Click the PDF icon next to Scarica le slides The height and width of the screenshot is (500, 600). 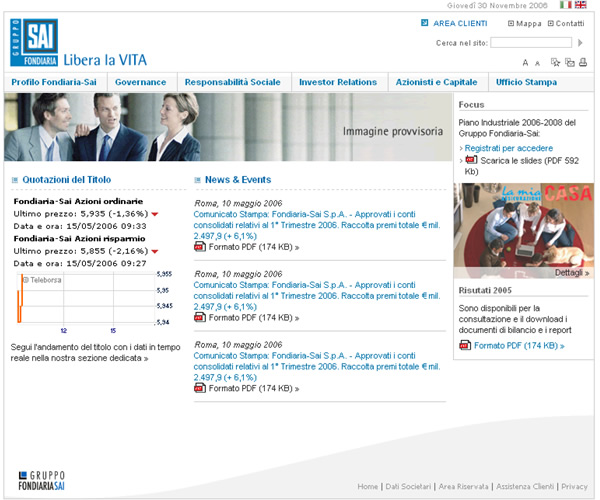(471, 160)
